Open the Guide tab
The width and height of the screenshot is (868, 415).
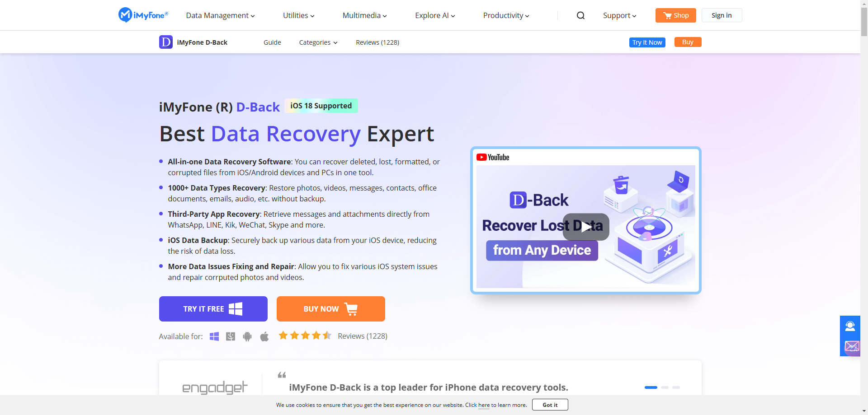coord(272,42)
